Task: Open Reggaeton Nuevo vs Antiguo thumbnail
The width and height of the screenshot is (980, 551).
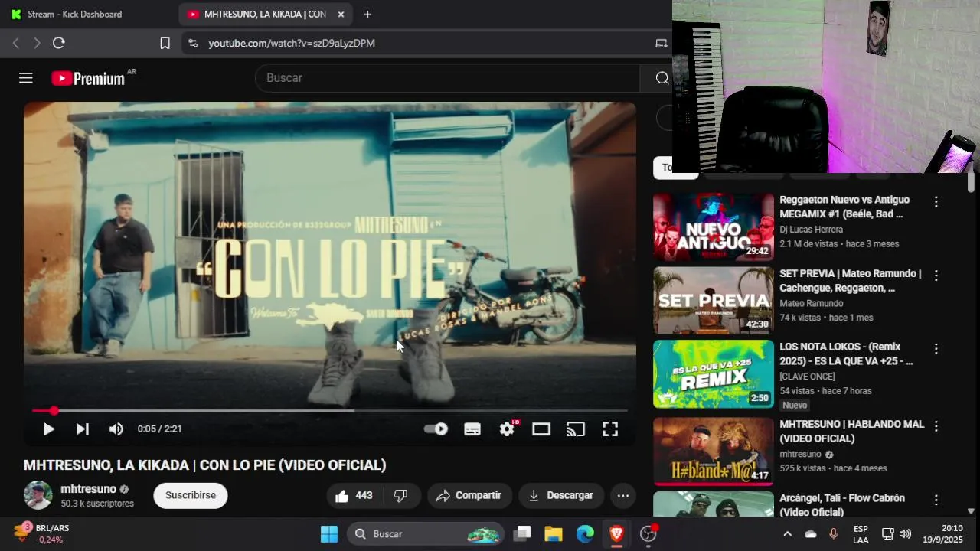Action: [714, 227]
